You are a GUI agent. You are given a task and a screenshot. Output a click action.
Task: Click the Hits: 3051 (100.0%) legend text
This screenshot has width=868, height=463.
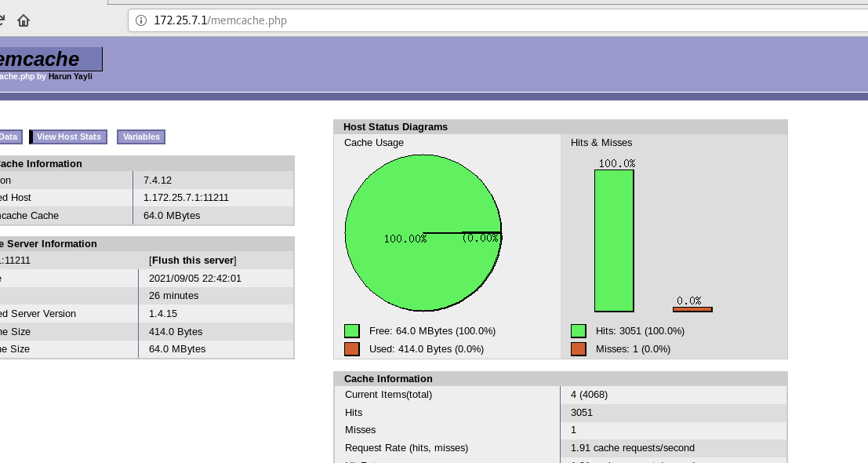640,331
